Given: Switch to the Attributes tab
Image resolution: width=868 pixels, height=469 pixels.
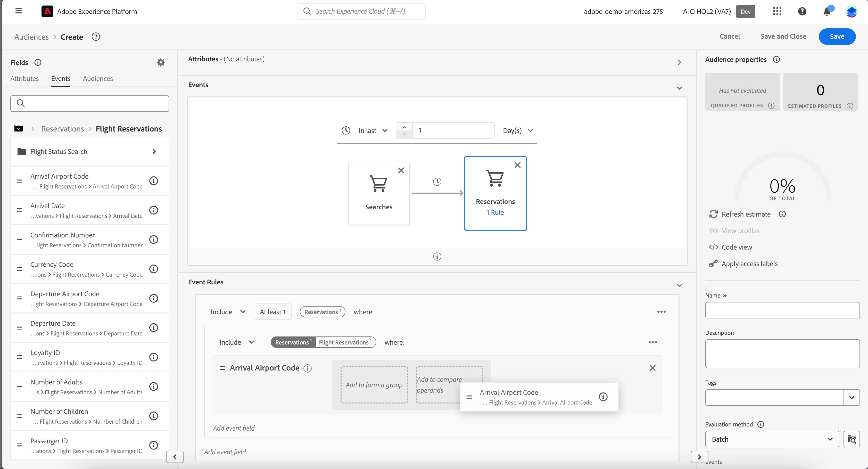Looking at the screenshot, I should click(24, 78).
